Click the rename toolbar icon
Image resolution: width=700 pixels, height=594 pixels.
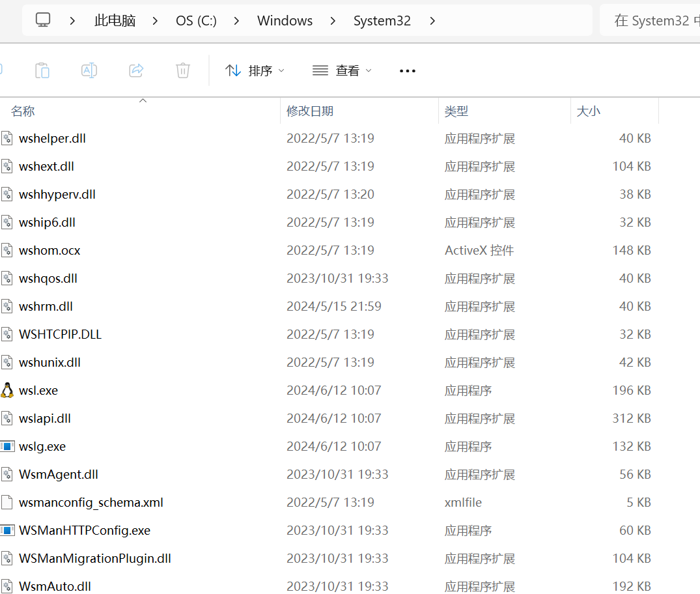click(89, 70)
